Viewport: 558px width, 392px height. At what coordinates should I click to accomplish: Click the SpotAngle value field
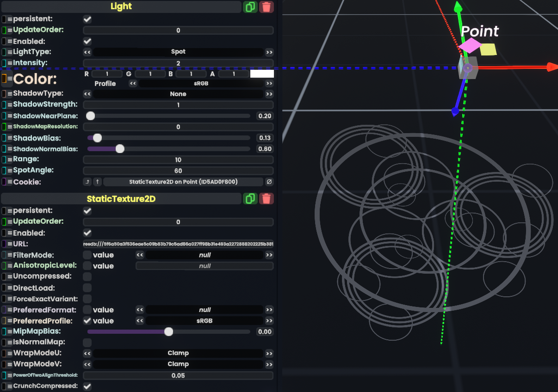click(x=178, y=171)
